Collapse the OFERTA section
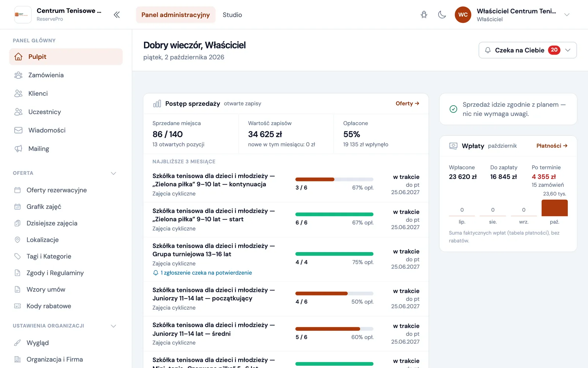Image resolution: width=588 pixels, height=368 pixels. (114, 173)
